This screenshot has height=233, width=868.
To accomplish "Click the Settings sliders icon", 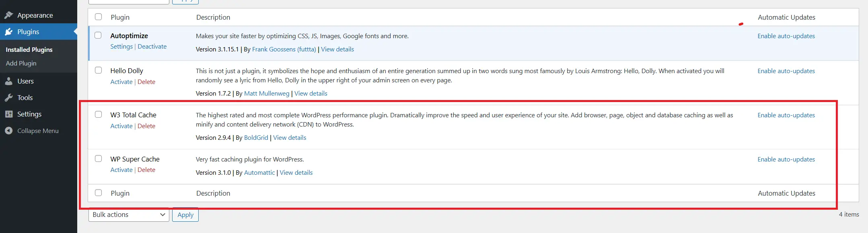I will 8,114.
